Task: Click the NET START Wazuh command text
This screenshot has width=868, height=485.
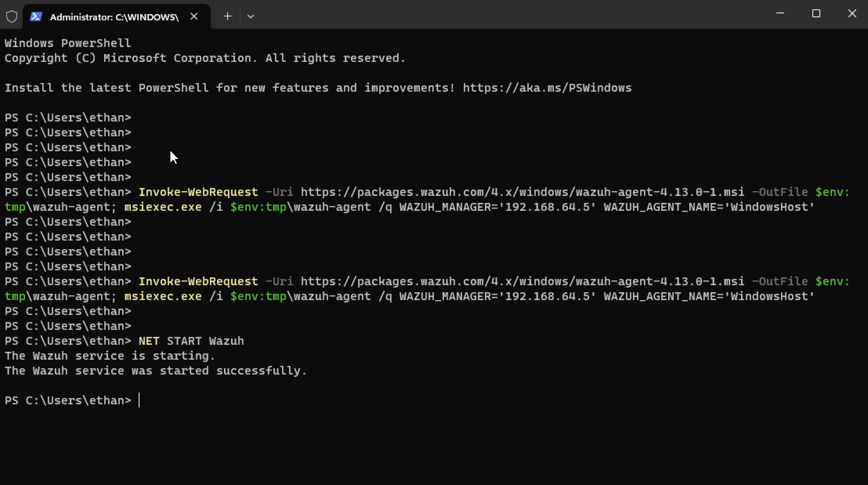Action: [x=191, y=341]
